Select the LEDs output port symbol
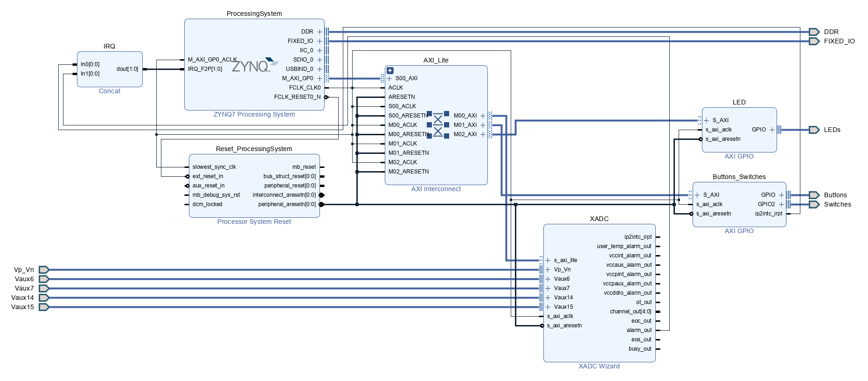 (x=814, y=130)
